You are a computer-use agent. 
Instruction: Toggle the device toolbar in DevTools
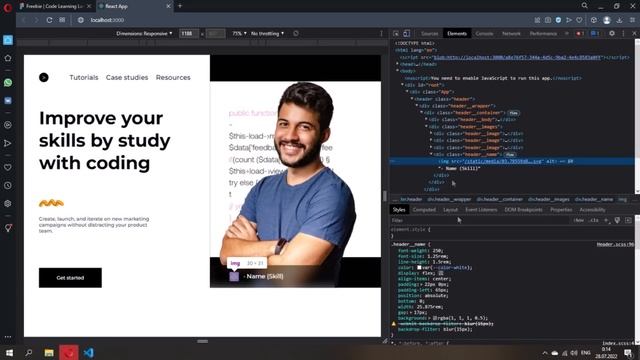[x=407, y=33]
